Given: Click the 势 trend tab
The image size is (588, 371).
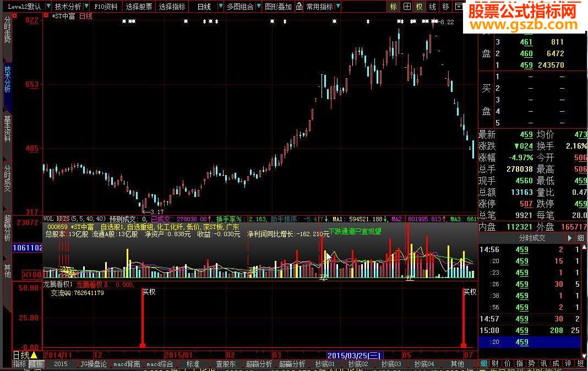Looking at the screenshot, I should point(531,363).
